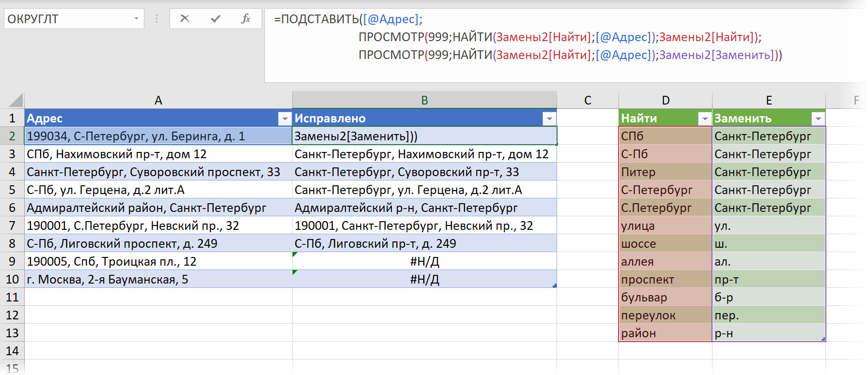Image resolution: width=868 pixels, height=375 pixels.
Task: Select column D header
Action: point(666,100)
